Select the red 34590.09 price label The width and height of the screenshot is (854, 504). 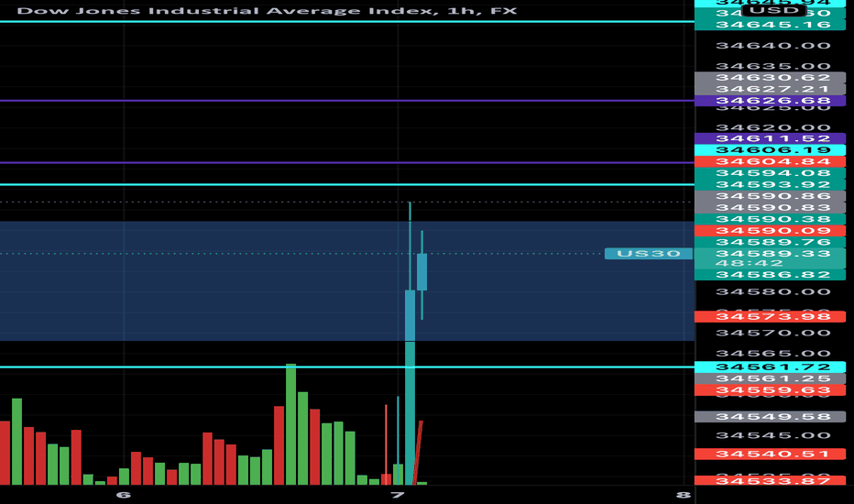[771, 231]
